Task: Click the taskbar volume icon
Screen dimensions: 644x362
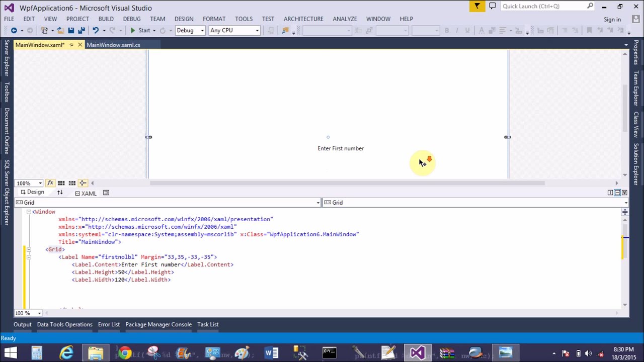Action: coord(588,353)
